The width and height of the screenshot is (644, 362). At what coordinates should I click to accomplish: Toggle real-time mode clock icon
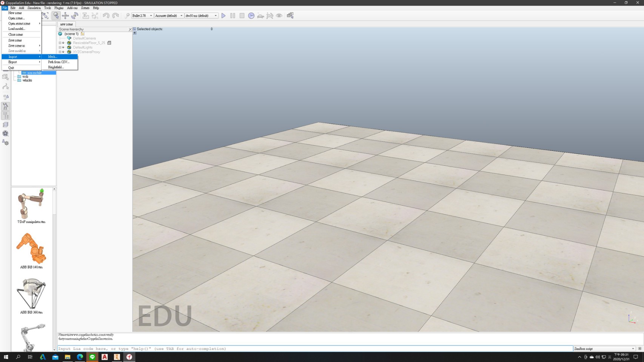click(251, 15)
